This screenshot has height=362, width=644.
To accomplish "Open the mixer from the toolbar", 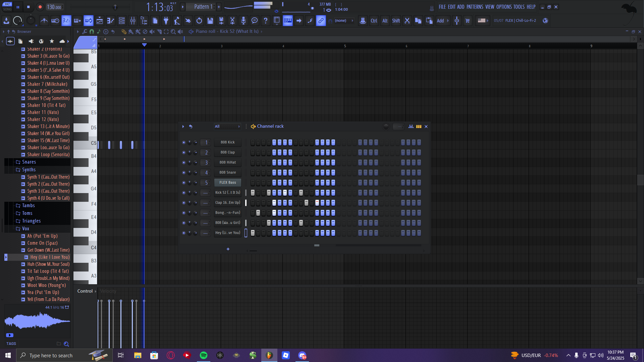I will click(133, 21).
